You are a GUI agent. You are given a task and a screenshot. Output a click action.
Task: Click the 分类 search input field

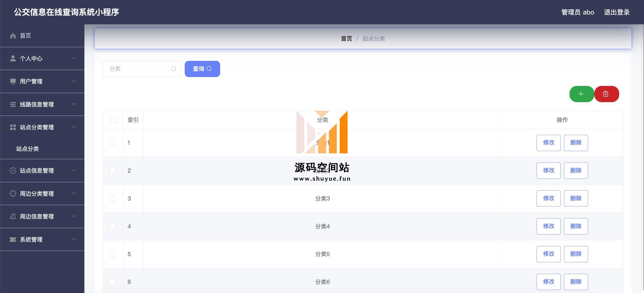click(x=142, y=69)
